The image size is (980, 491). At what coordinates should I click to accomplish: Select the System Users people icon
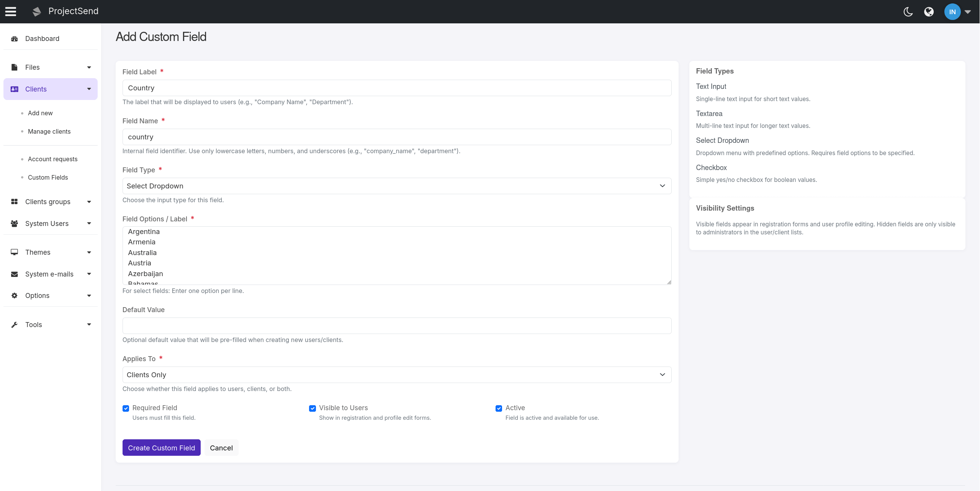click(x=14, y=223)
